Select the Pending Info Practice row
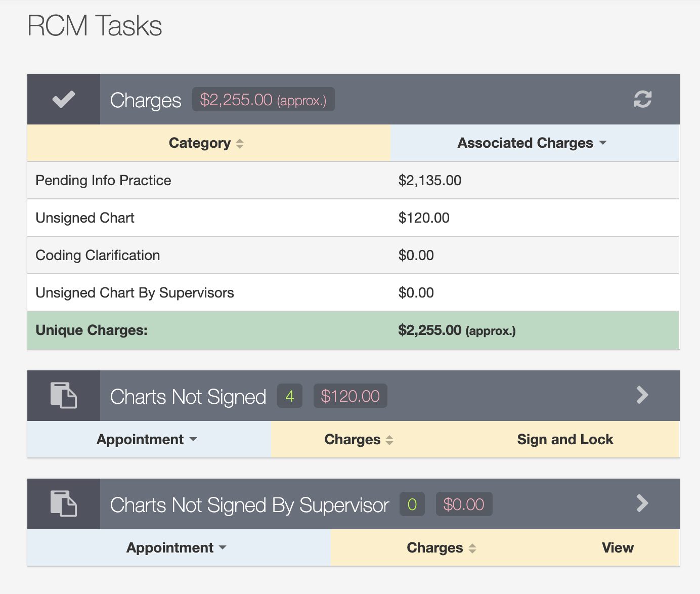700x594 pixels. pyautogui.click(x=353, y=180)
